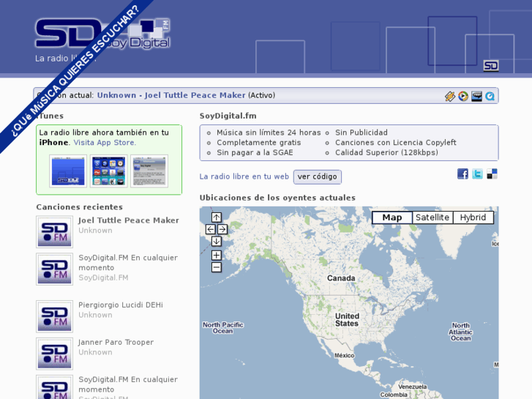The image size is (532, 399).
Task: Click Sin pagar a la SGAE text
Action: click(255, 152)
